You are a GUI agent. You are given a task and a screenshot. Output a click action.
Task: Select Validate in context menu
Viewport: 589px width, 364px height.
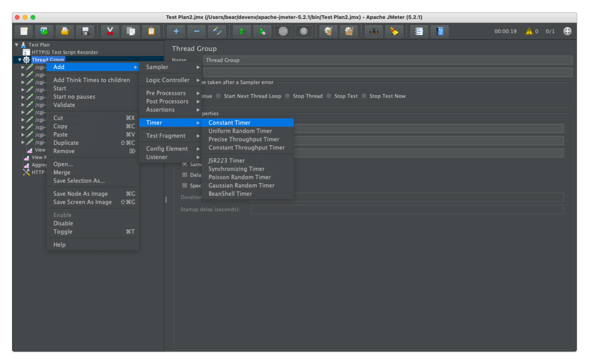click(93, 105)
